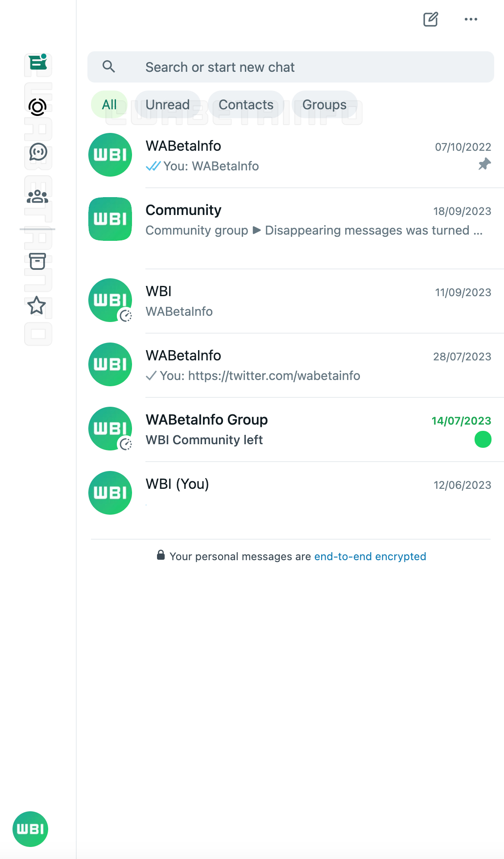Open Starred messages star icon
Screen dimensions: 504x859
37,306
